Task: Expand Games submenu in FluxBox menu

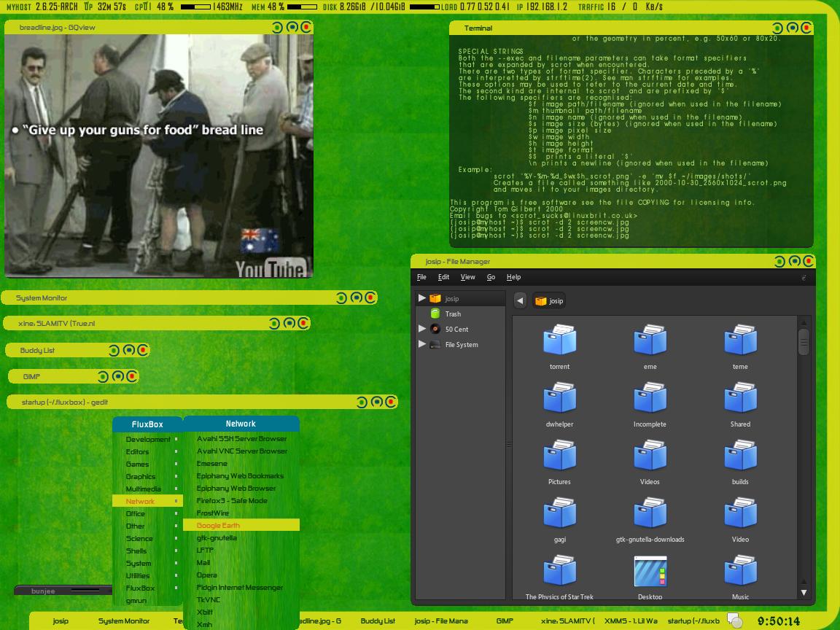Action: (x=148, y=464)
